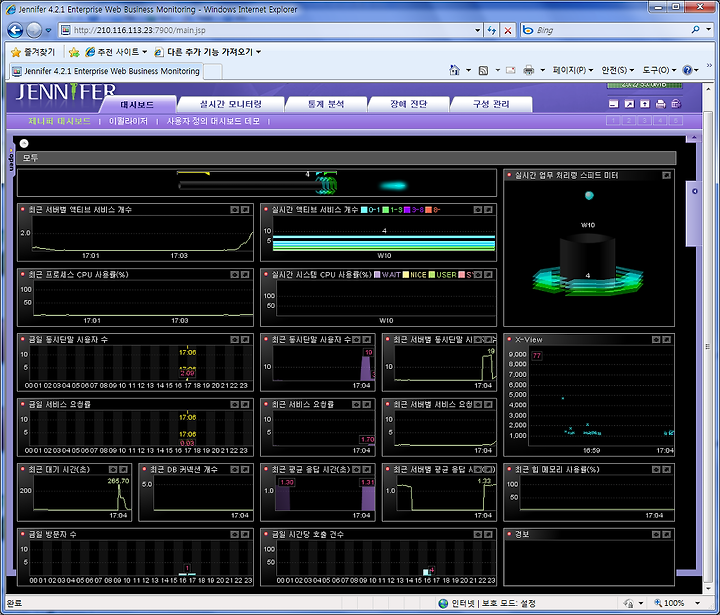Viewport: 720px width, 615px height.
Task: Maximize the 경보 alert panel
Action: coord(666,534)
